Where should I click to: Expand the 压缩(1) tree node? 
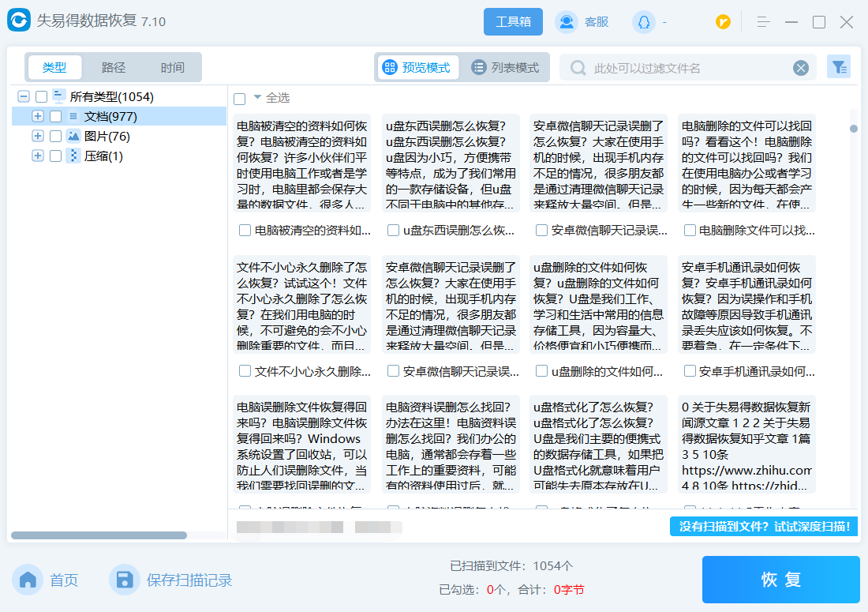38,156
